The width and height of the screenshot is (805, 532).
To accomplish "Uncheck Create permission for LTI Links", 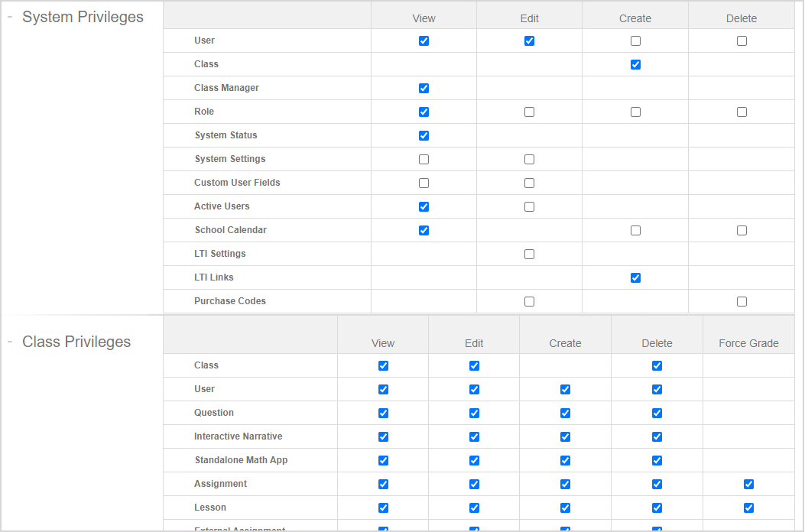I will tap(635, 277).
